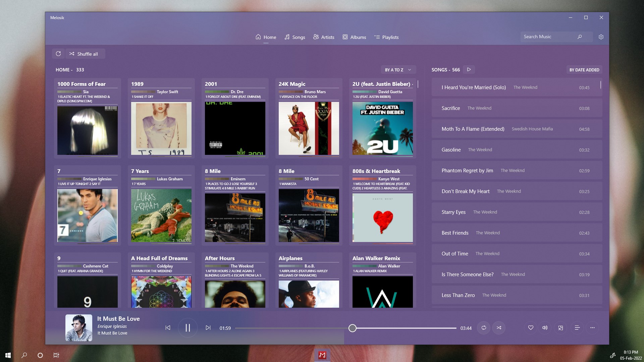
Task: Open the 2001 Dr. Dre album cover
Action: pos(235,128)
